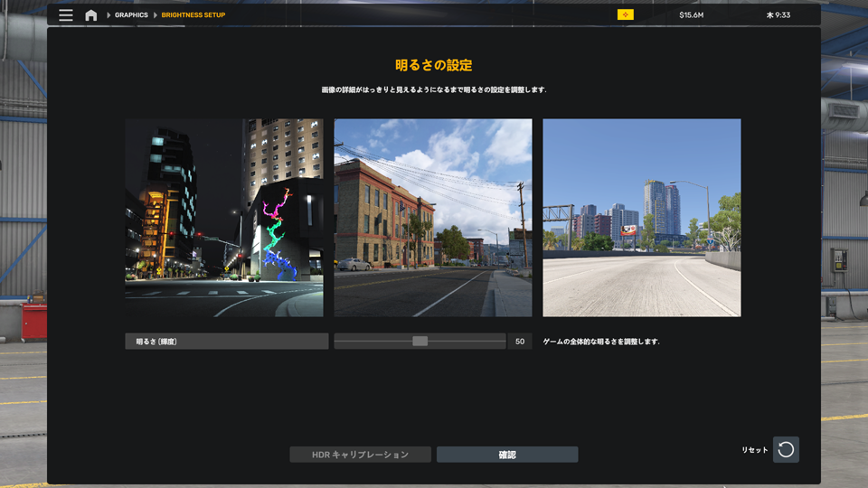Click the $15.6M money balance
The width and height of the screenshot is (868, 488).
coord(693,15)
